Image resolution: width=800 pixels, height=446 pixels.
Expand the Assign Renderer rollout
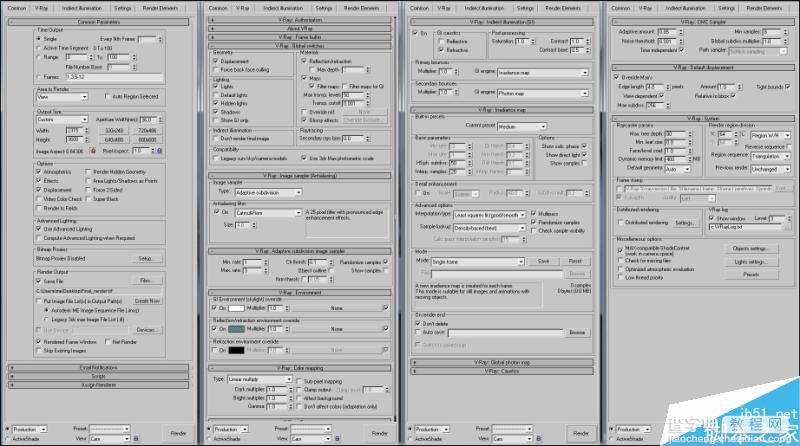[98, 385]
